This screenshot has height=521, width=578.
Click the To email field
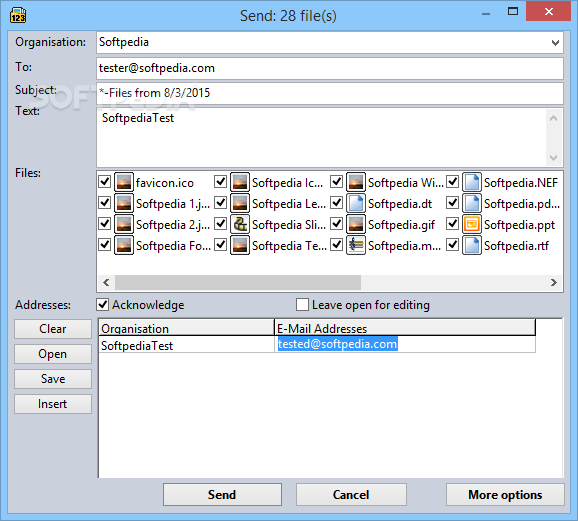tap(330, 68)
